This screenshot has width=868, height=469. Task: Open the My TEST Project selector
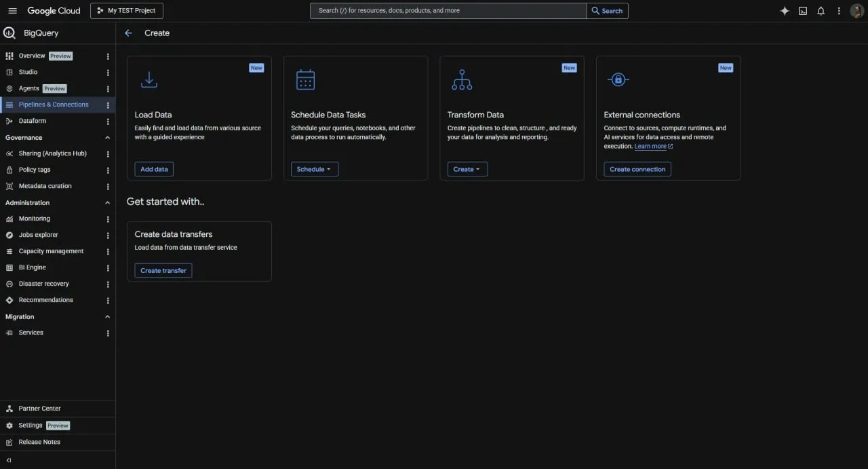(x=127, y=11)
